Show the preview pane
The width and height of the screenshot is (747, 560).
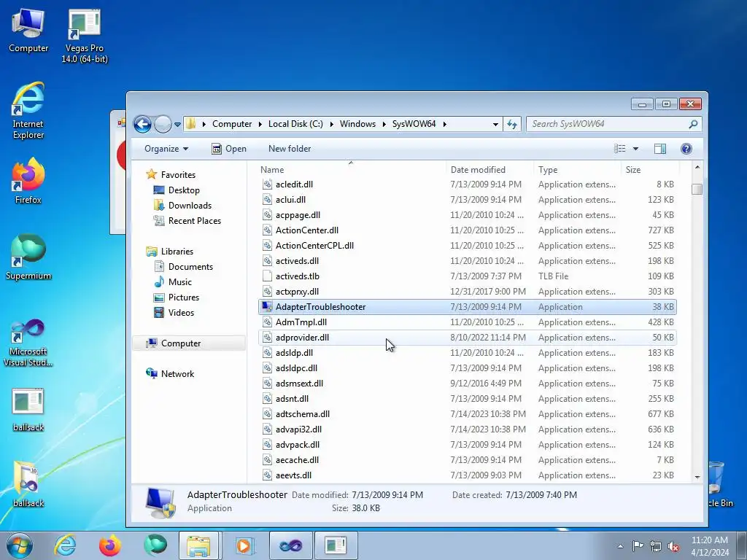point(660,149)
